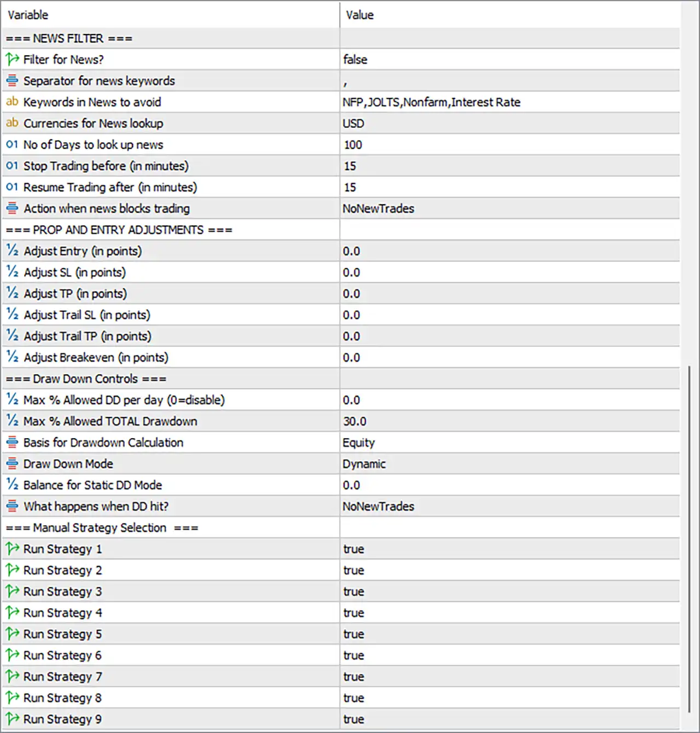Toggle the Run Strategy 7 true value
700x733 pixels.
[x=510, y=677]
